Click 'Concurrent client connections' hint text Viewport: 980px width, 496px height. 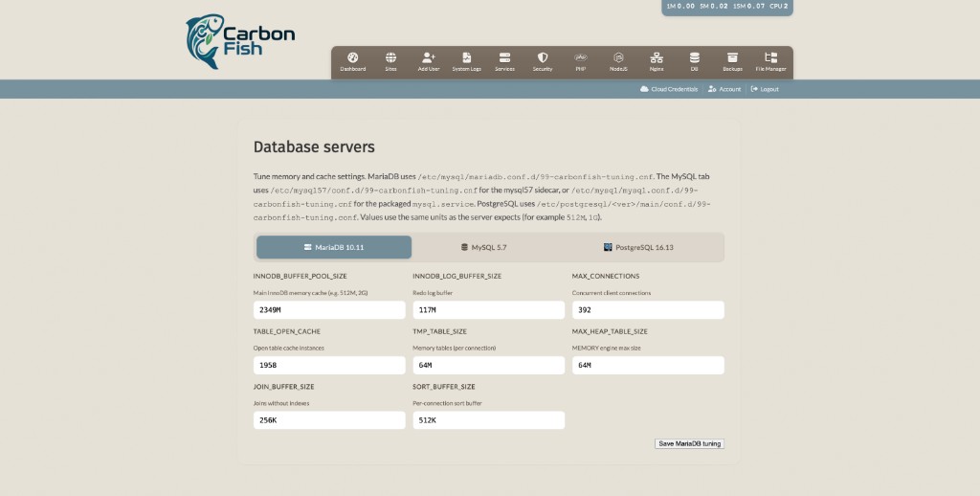(x=612, y=293)
